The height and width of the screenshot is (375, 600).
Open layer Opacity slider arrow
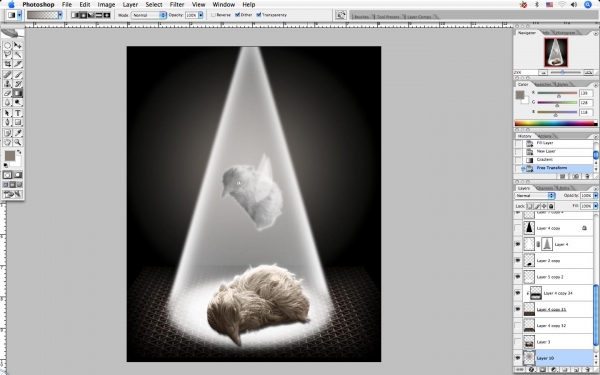click(595, 196)
